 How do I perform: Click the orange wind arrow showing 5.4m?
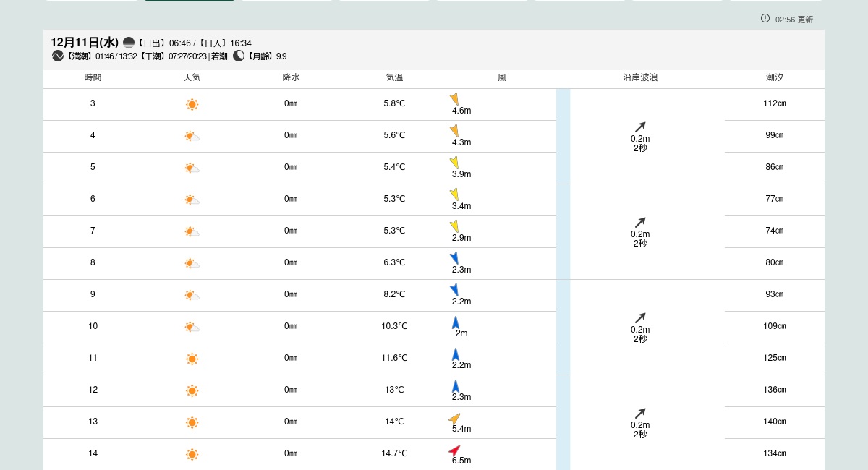point(454,418)
